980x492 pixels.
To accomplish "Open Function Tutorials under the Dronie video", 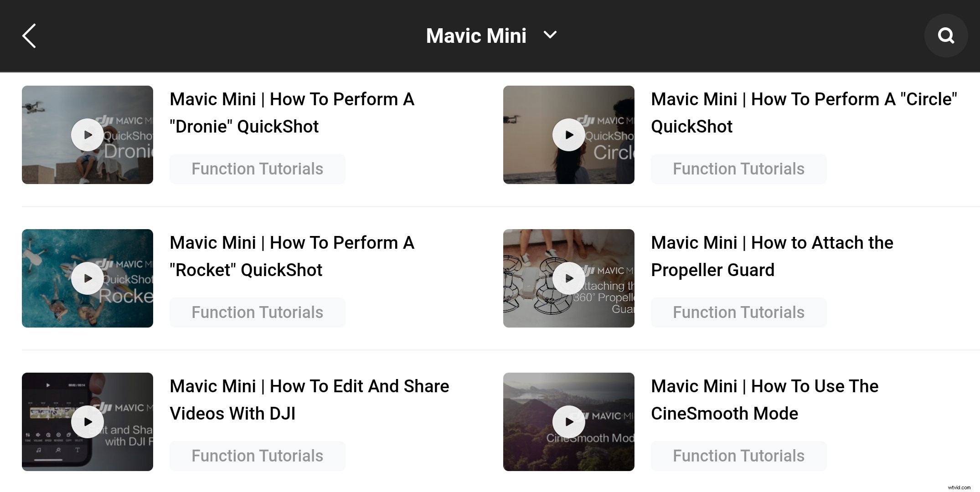I will pos(257,169).
